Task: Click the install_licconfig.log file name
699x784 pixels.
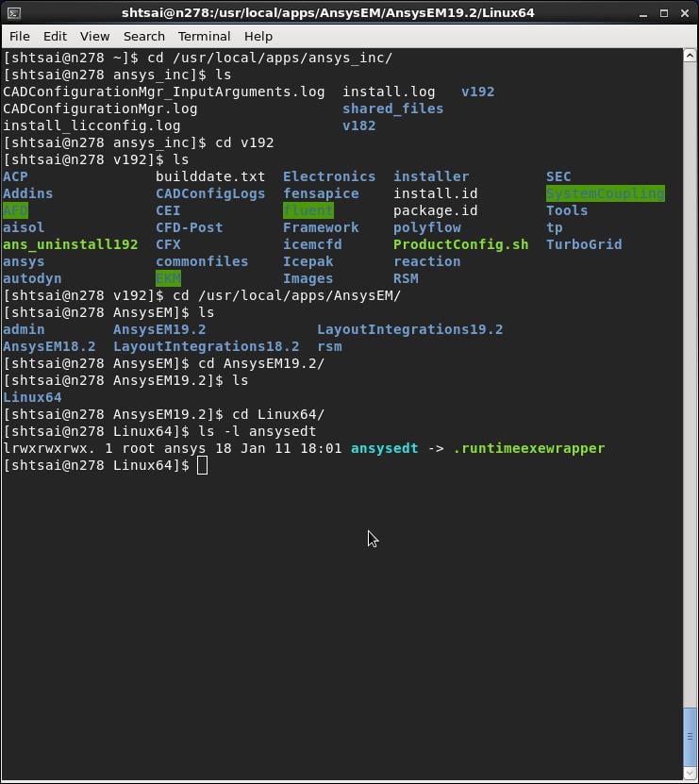Action: tap(92, 125)
